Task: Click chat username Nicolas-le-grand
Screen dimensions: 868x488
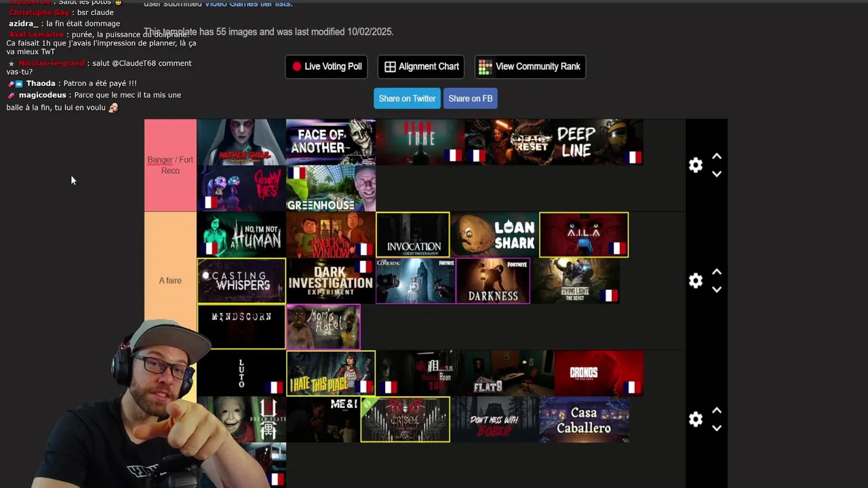Action: pyautogui.click(x=52, y=63)
